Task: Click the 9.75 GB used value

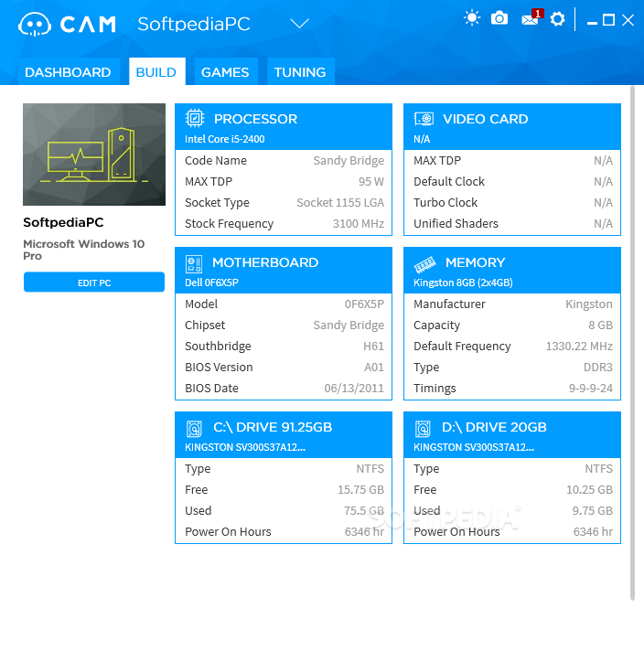Action: 592,511
